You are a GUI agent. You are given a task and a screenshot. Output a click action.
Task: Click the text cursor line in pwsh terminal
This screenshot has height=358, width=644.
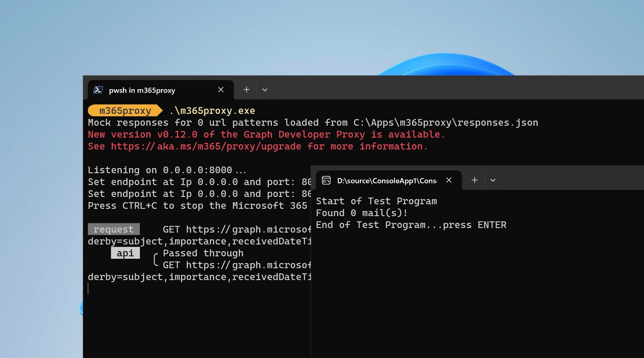pos(88,289)
